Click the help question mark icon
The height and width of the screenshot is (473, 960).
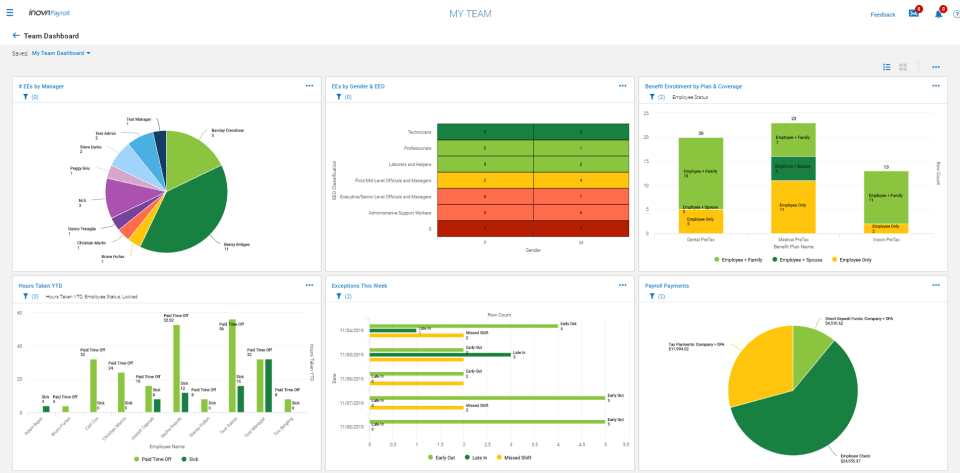point(956,14)
